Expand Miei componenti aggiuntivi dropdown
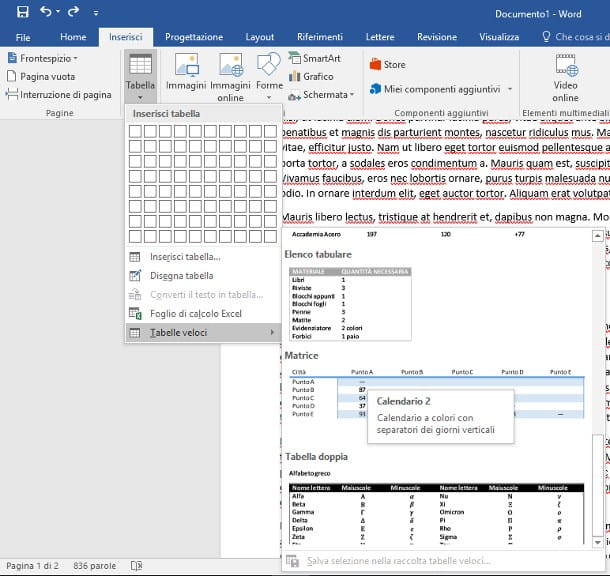This screenshot has width=610, height=576. [440, 89]
